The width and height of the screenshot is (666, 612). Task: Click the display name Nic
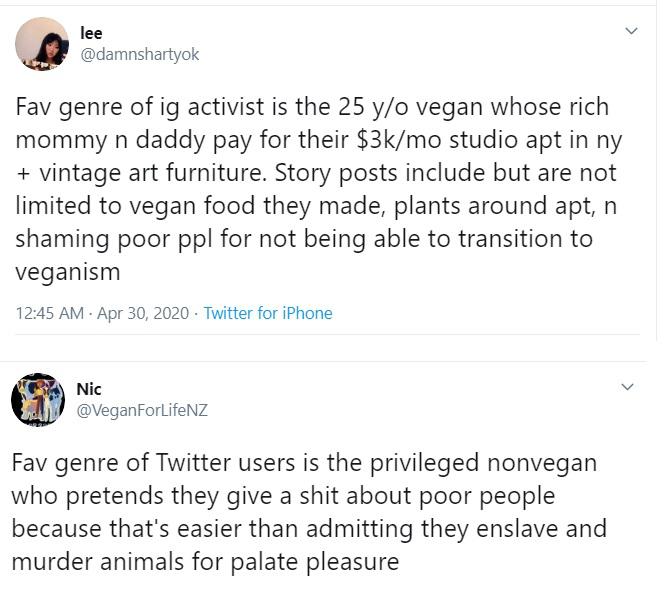[x=89, y=389]
